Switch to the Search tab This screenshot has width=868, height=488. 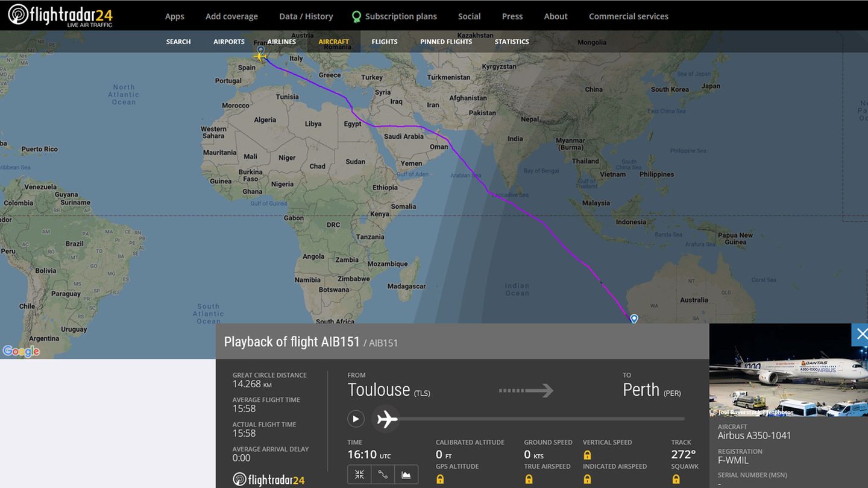coord(178,42)
